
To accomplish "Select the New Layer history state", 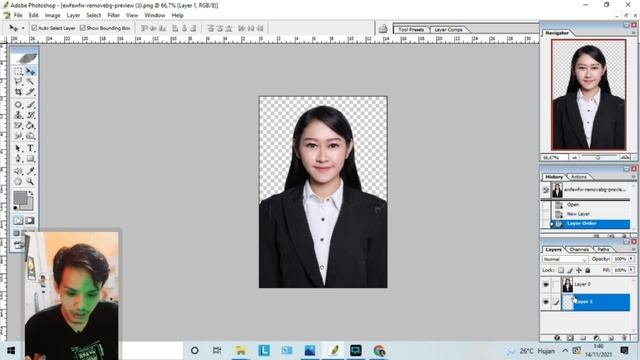I will click(589, 214).
